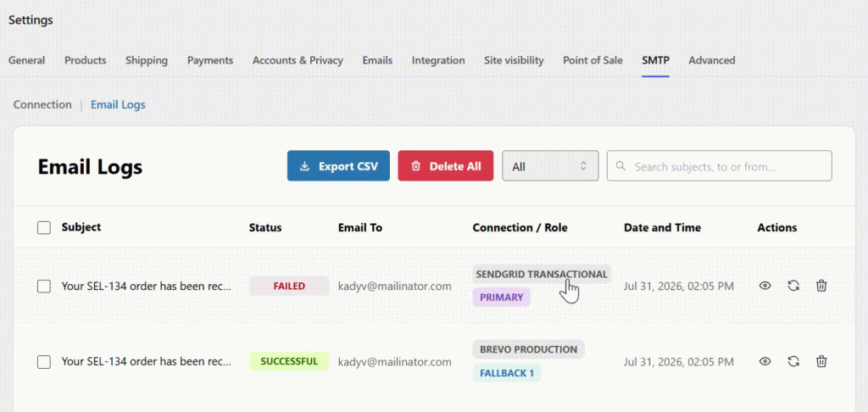868x412 pixels.
Task: Tick the select-all checkbox beside Subject
Action: [44, 227]
